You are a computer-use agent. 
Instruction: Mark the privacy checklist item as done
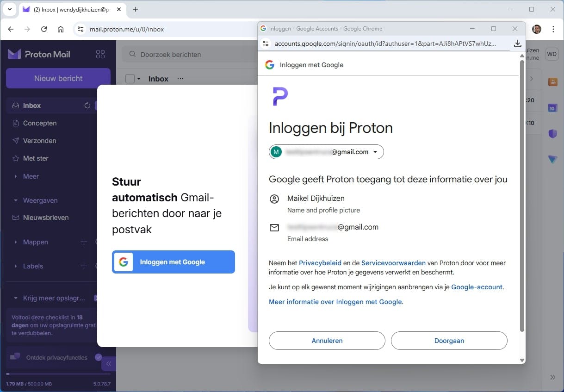[x=98, y=357]
